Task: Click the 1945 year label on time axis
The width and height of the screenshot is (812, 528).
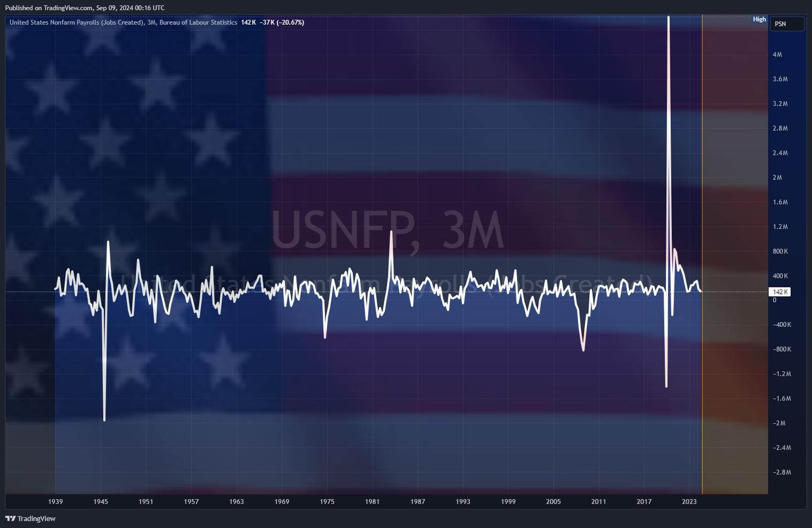Action: 101,502
